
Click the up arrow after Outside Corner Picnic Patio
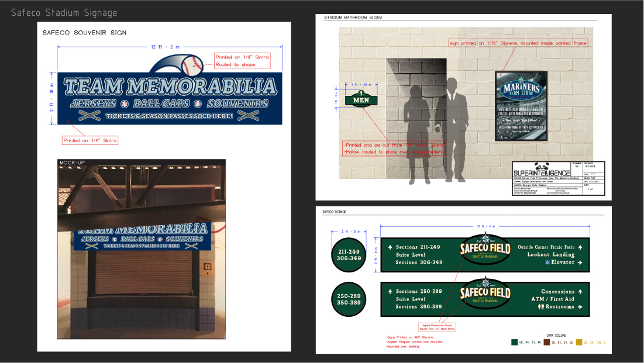point(580,247)
